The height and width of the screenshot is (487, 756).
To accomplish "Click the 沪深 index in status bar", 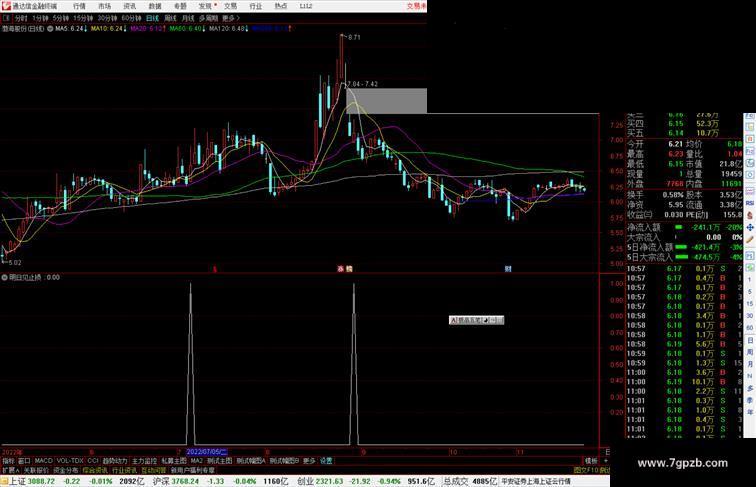I will point(161,481).
